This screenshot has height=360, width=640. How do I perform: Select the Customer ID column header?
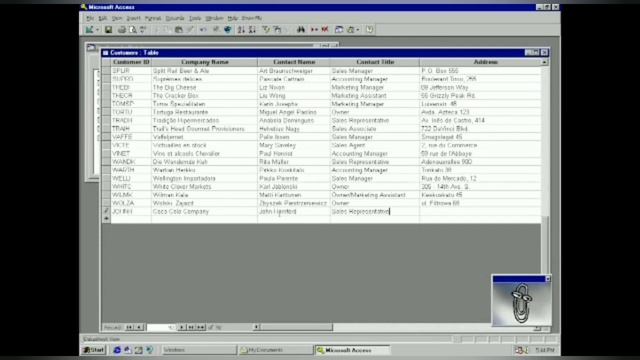coord(131,62)
